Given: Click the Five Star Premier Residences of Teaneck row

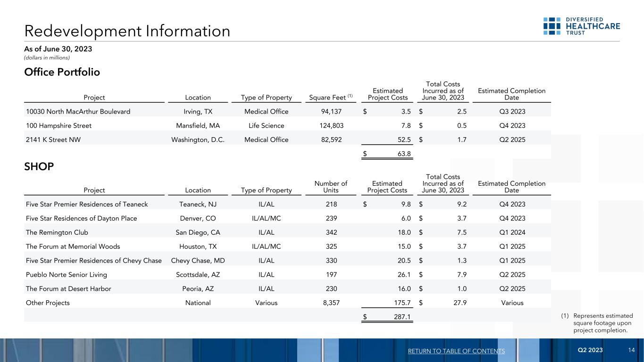Looking at the screenshot, I should click(87, 204).
